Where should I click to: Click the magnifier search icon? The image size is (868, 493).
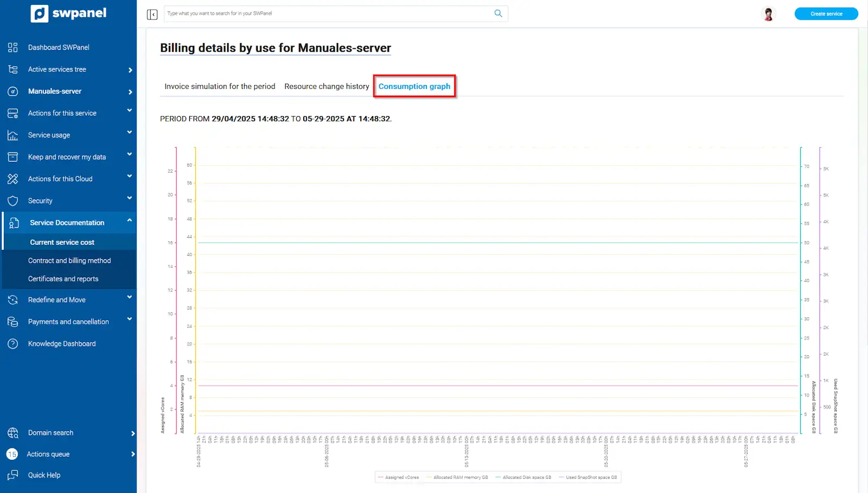pos(498,14)
